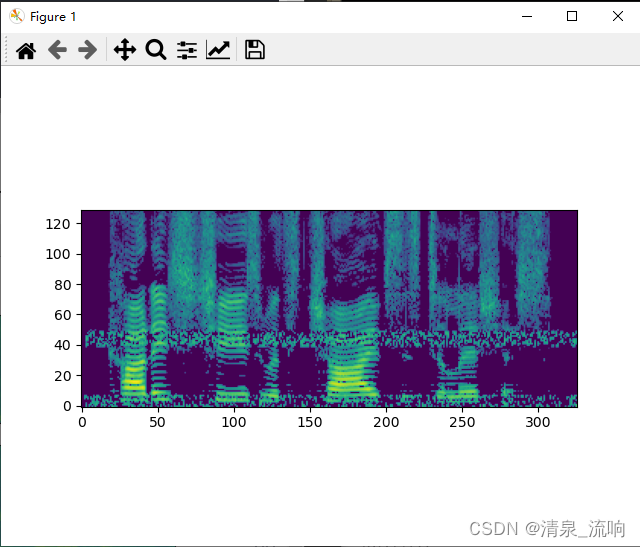The height and width of the screenshot is (547, 640).
Task: Go back to the previous view arrow
Action: point(57,50)
